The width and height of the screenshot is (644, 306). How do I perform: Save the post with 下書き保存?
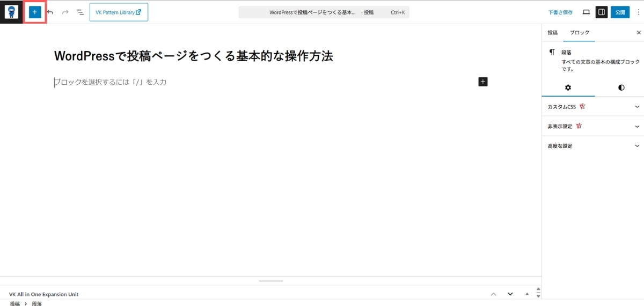(560, 12)
